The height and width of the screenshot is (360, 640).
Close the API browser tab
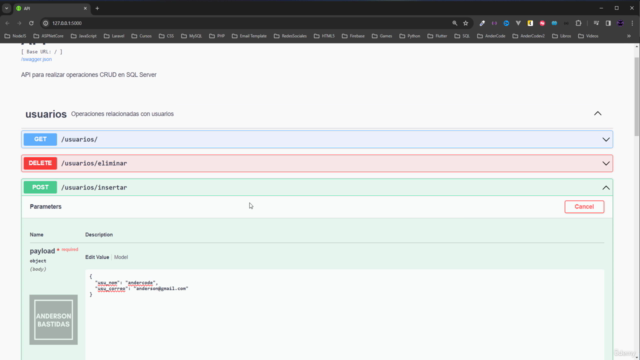point(85,8)
